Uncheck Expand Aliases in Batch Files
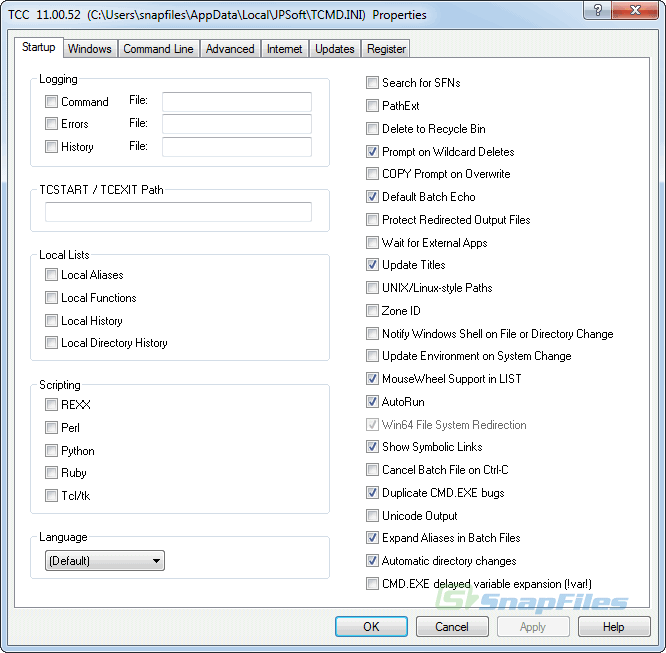The height and width of the screenshot is (653, 666). [x=372, y=537]
